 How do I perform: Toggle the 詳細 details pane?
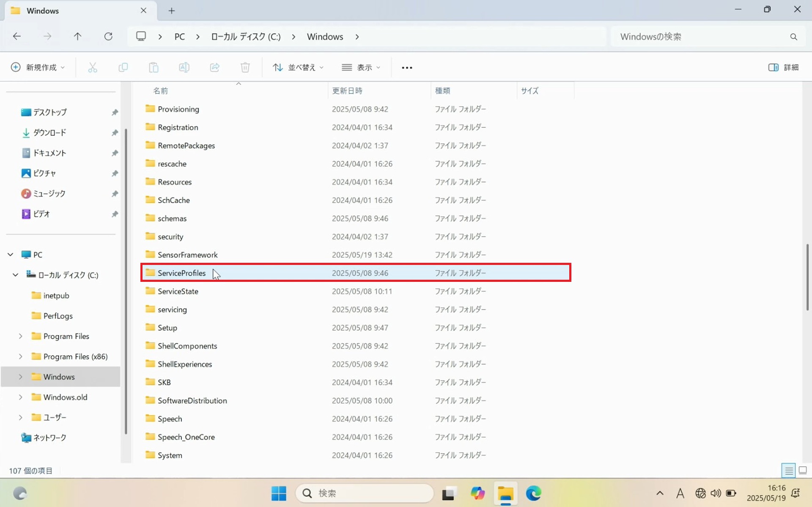pos(783,67)
